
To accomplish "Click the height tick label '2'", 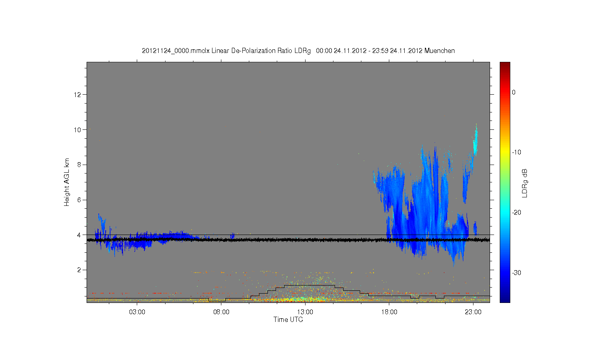I will tap(79, 270).
